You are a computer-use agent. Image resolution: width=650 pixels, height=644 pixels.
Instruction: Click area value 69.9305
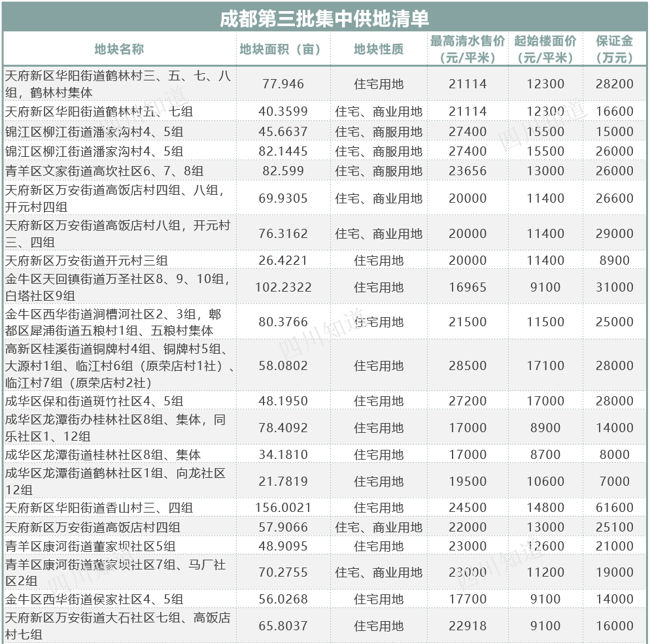tap(283, 198)
